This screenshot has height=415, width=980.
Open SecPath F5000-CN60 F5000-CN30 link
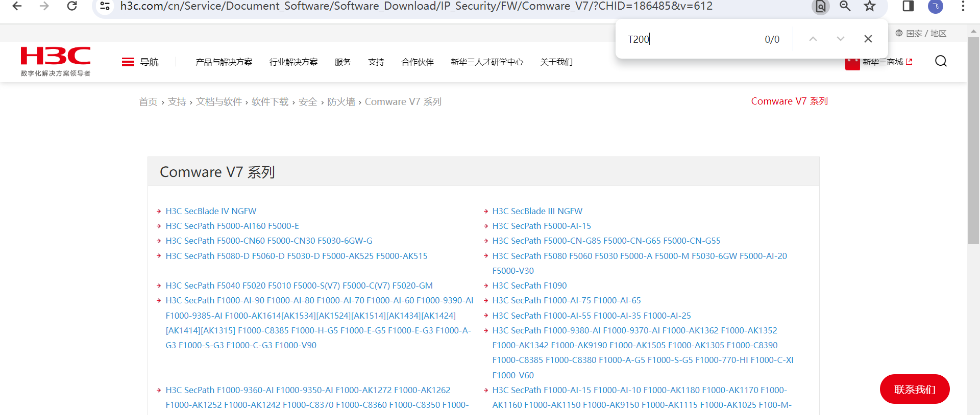(x=269, y=241)
